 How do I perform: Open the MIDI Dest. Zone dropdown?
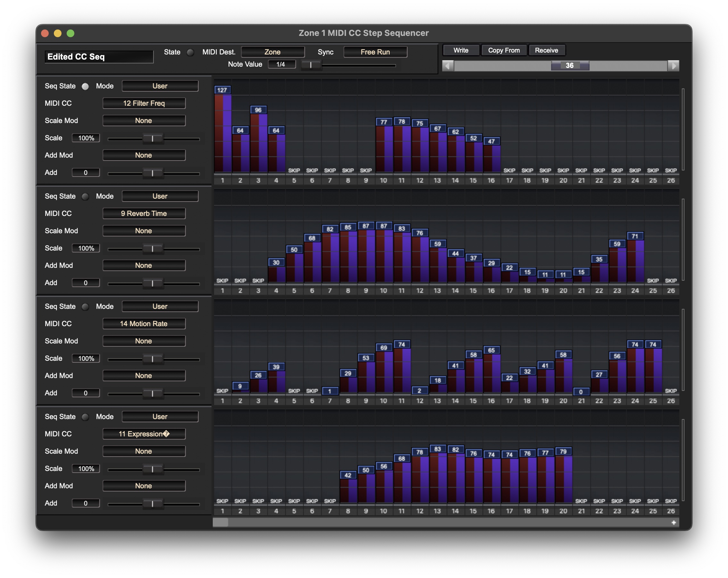(272, 52)
